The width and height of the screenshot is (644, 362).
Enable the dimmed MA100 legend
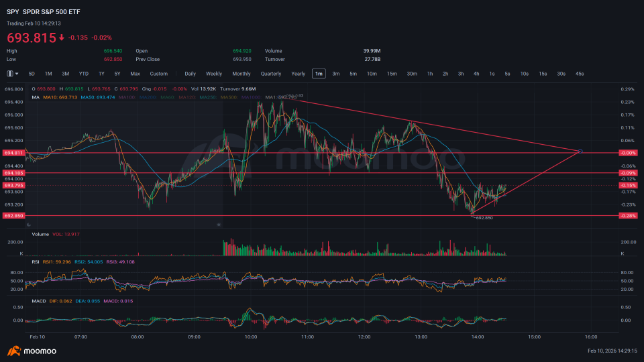click(127, 97)
